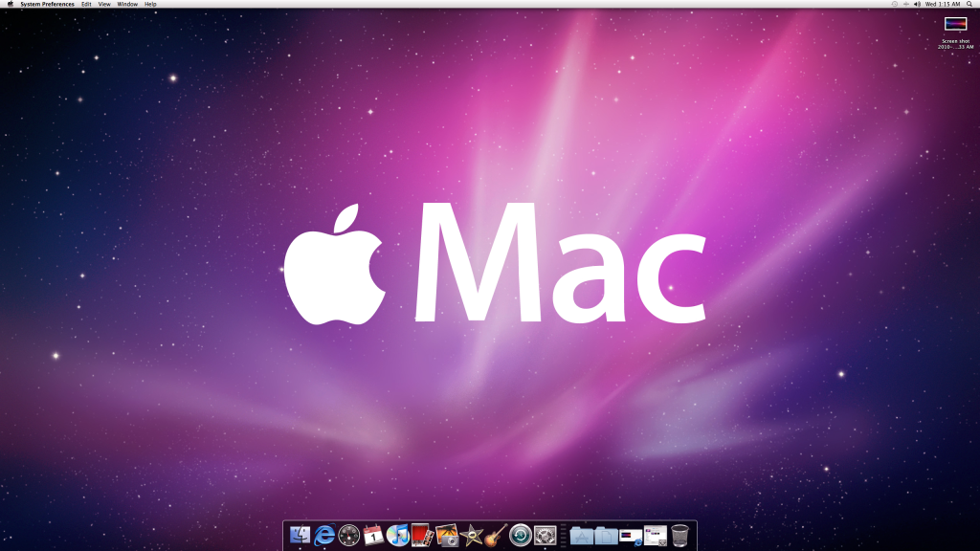Open the Dashboard gauge icon in Dock

click(x=348, y=535)
